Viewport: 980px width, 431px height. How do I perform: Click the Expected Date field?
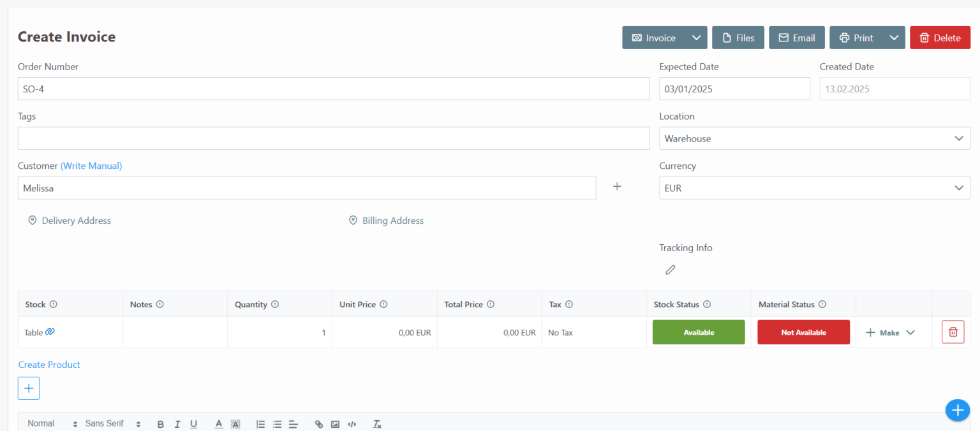pyautogui.click(x=734, y=89)
